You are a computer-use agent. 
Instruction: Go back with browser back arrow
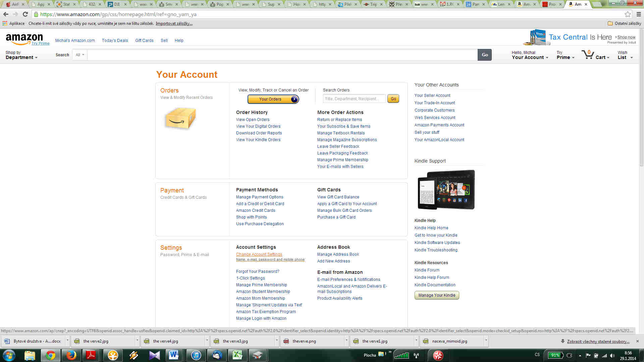(x=6, y=14)
